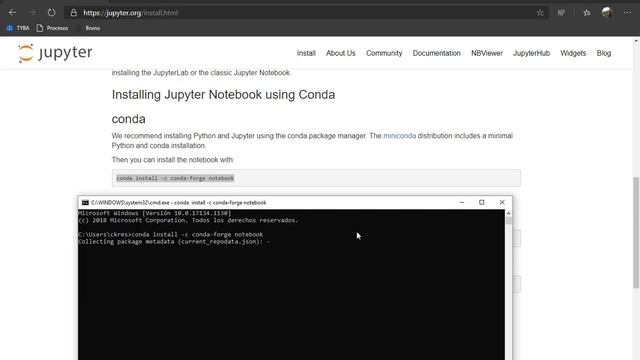The width and height of the screenshot is (640, 360).
Task: Open the JupyterHub nav item
Action: tap(531, 53)
